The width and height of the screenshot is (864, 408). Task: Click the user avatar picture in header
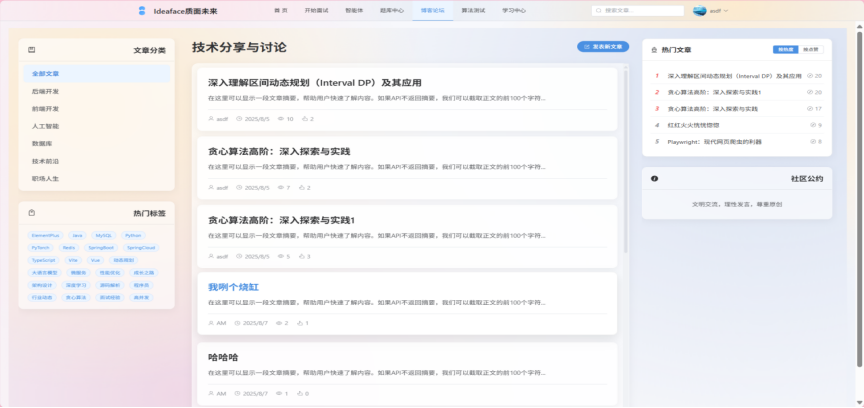pyautogui.click(x=700, y=11)
